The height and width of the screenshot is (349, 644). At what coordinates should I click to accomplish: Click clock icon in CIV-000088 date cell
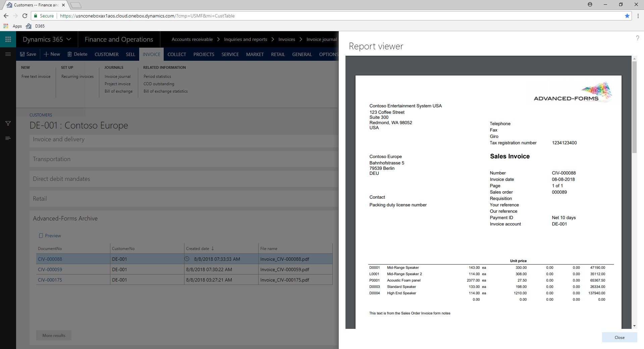click(x=187, y=259)
